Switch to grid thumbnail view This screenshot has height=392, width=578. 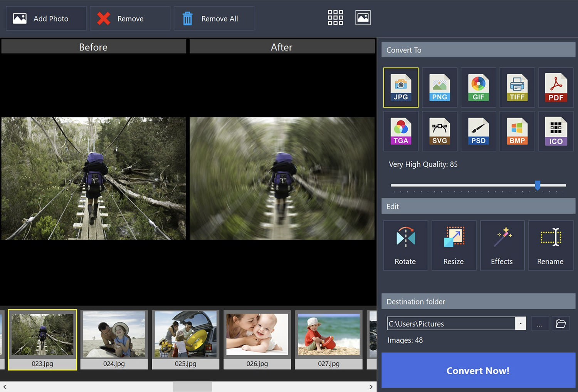[335, 18]
